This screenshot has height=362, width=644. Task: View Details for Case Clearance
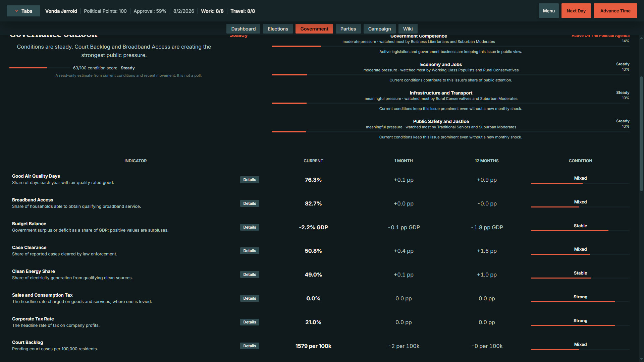250,251
